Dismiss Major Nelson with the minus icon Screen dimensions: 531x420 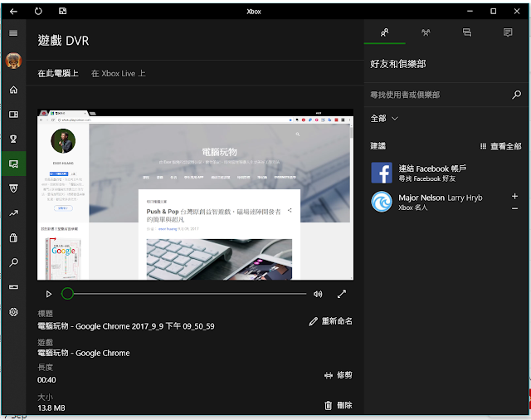point(514,208)
